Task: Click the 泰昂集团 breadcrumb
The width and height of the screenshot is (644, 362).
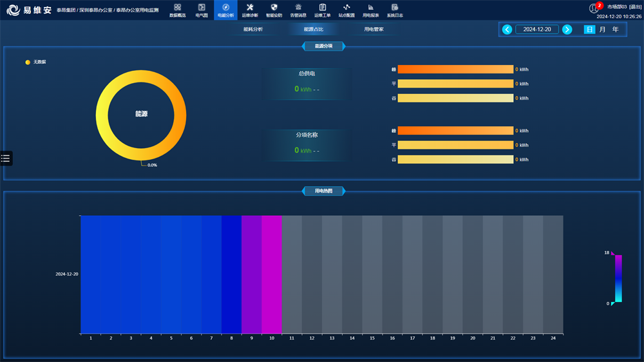Action: 66,10
